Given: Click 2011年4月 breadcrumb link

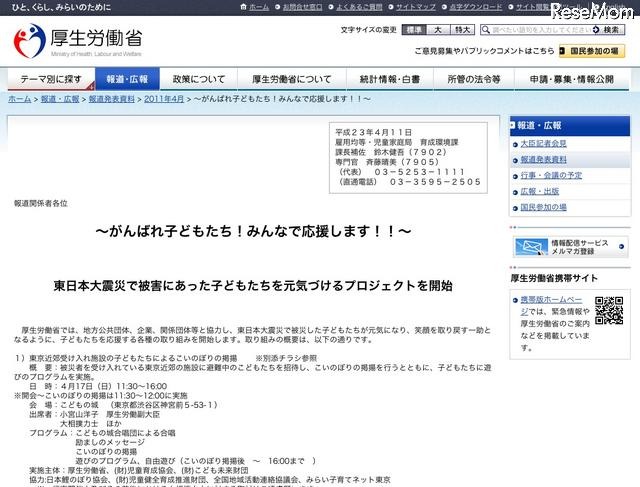Looking at the screenshot, I should point(163,101).
